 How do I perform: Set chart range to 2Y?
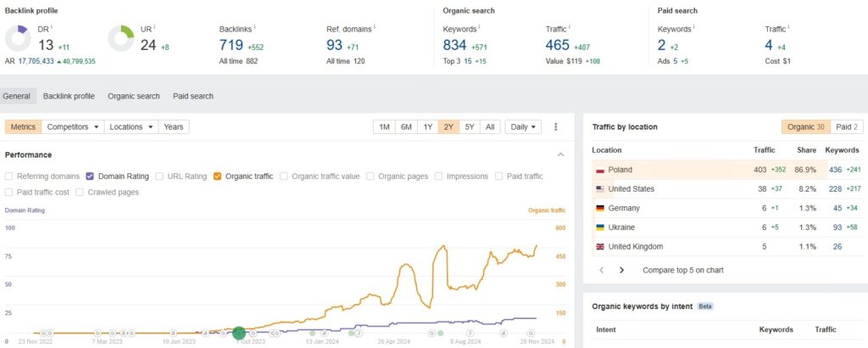(x=449, y=127)
